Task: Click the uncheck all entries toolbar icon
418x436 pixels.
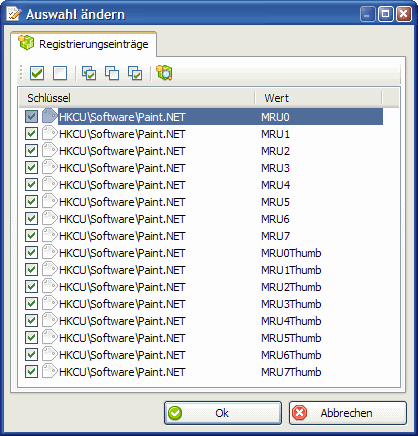Action: [60, 73]
